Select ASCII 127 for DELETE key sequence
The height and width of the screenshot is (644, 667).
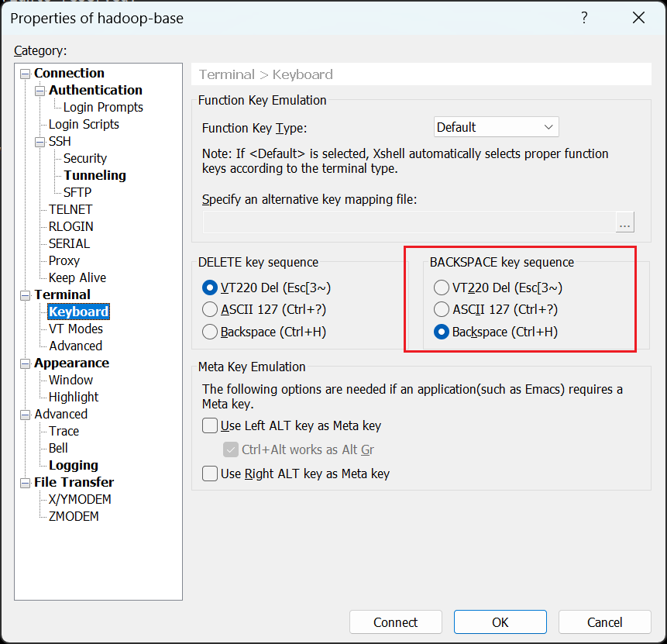click(x=264, y=309)
